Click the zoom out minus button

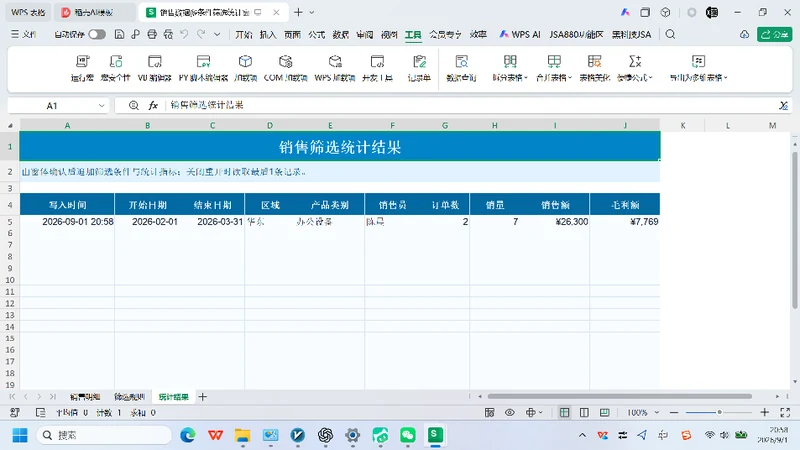tap(674, 412)
